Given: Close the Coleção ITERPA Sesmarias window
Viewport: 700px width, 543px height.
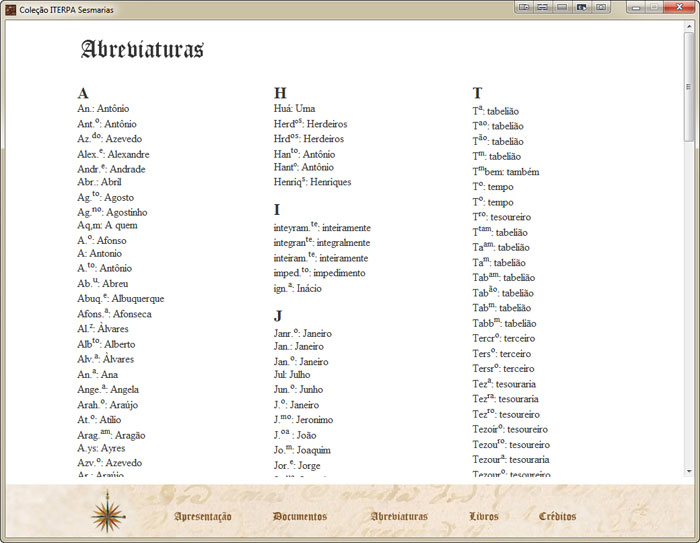Looking at the screenshot, I should click(681, 7).
